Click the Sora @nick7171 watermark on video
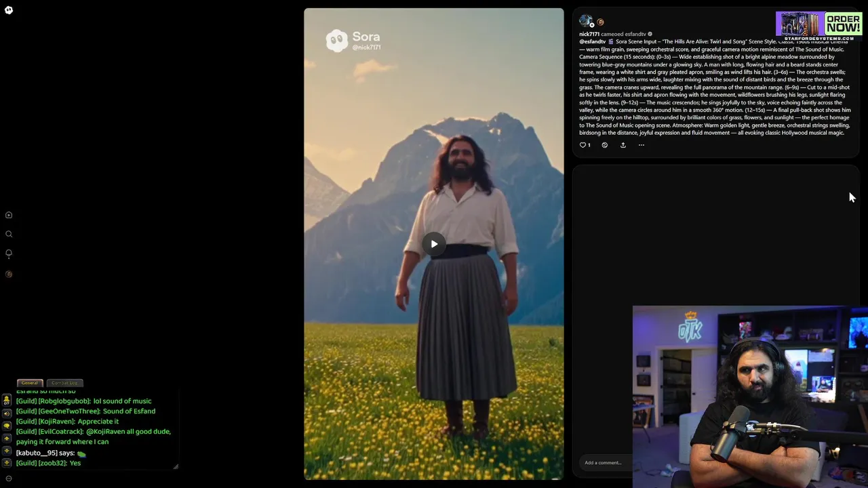 click(353, 41)
